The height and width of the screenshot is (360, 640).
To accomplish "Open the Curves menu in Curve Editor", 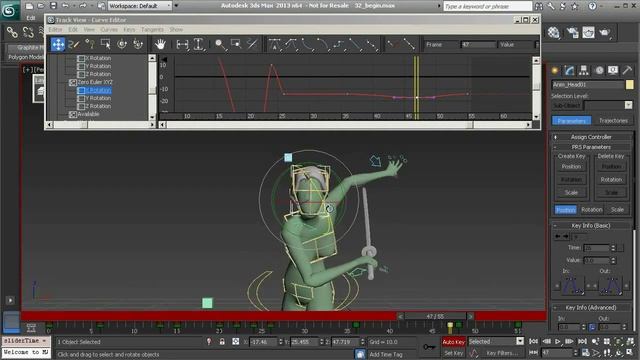I will coord(109,29).
